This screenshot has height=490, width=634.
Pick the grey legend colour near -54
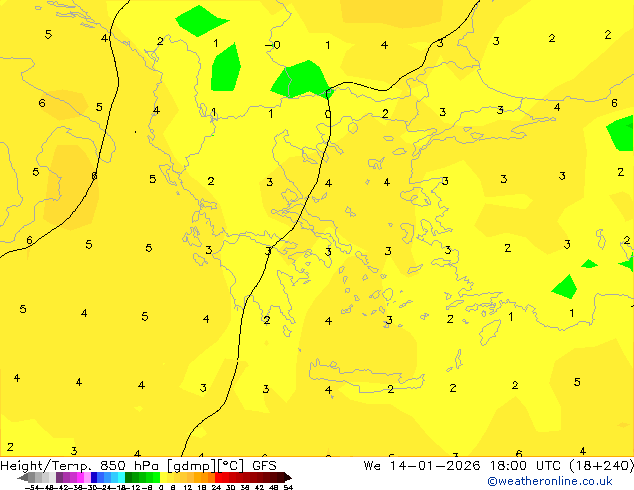(x=32, y=477)
